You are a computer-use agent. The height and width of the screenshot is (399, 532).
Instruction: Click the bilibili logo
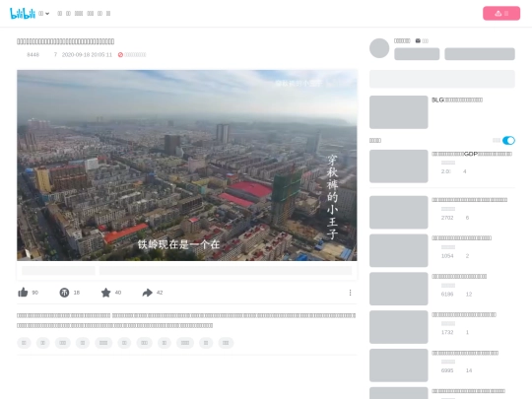point(23,13)
